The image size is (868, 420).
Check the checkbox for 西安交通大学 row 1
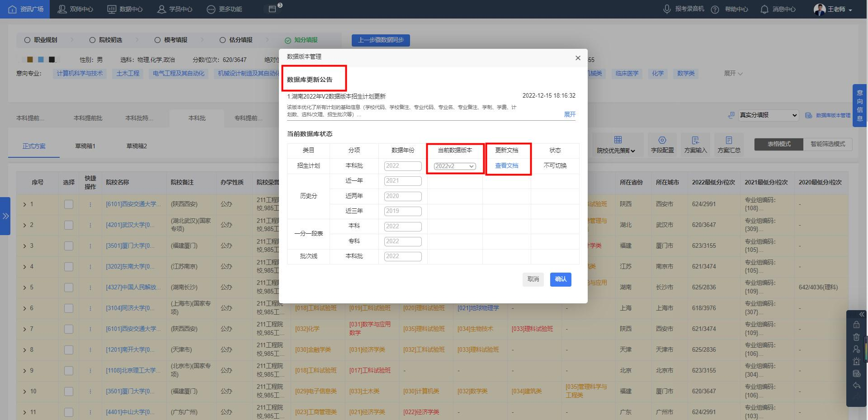pos(69,204)
